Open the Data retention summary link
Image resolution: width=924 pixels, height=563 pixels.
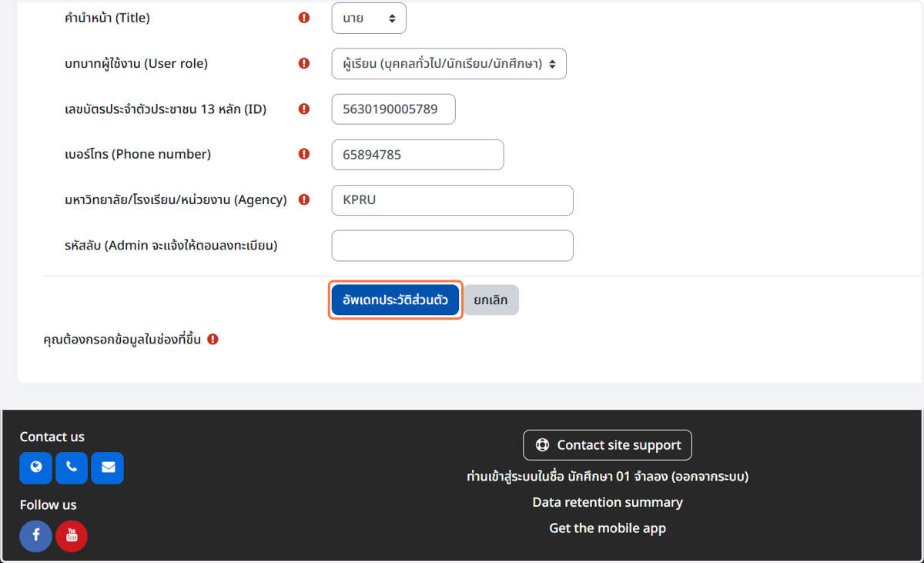608,502
